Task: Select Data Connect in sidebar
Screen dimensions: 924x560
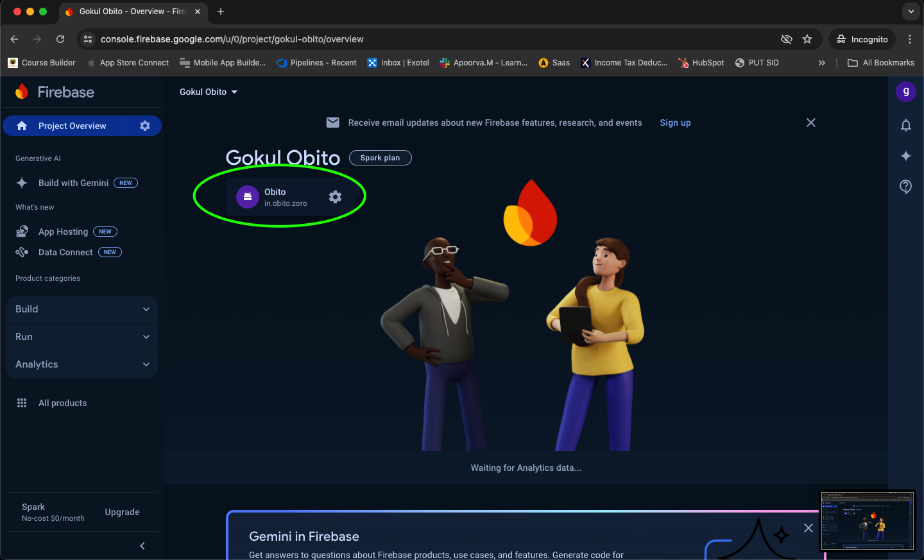Action: point(65,252)
